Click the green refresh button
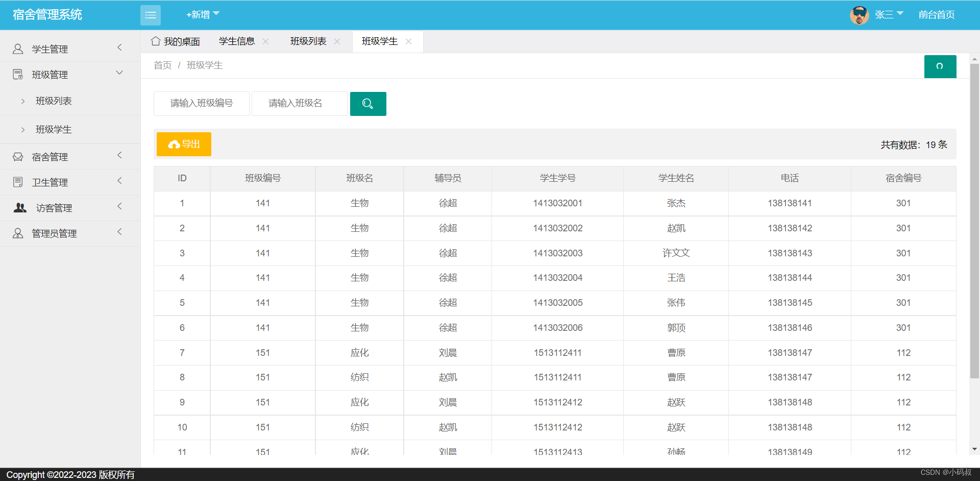This screenshot has width=980, height=481. tap(940, 66)
